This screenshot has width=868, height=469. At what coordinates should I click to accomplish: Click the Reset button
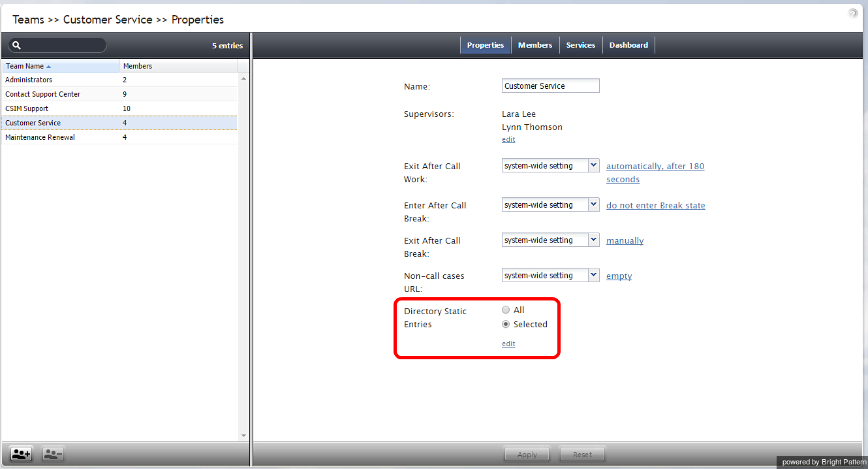click(x=582, y=455)
